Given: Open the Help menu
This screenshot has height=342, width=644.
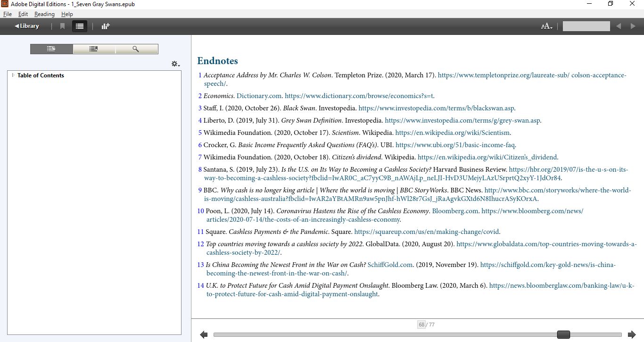Looking at the screenshot, I should [67, 14].
